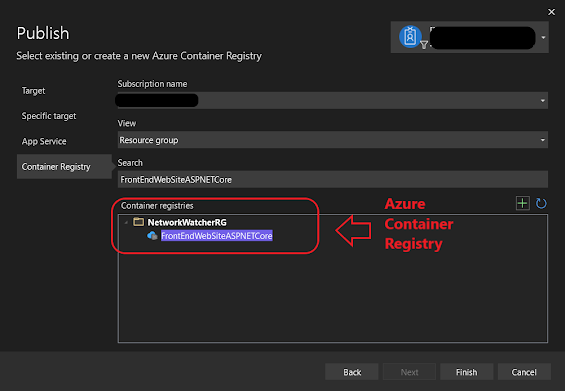Click the account badge avatar icon

tap(410, 37)
